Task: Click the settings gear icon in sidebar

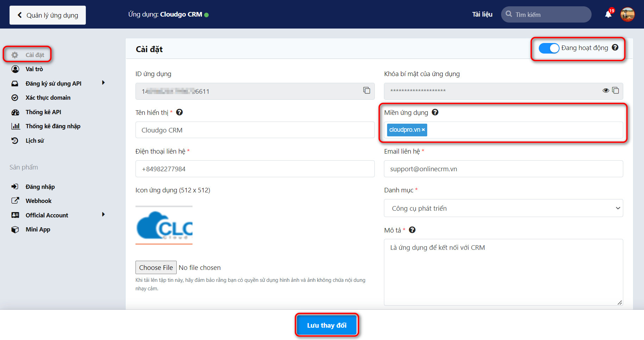Action: coord(15,55)
